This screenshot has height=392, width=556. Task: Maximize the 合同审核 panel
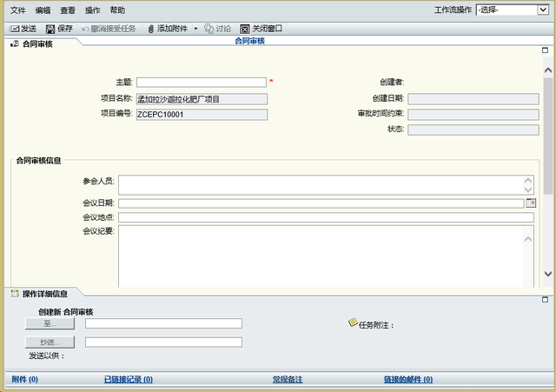click(x=546, y=50)
